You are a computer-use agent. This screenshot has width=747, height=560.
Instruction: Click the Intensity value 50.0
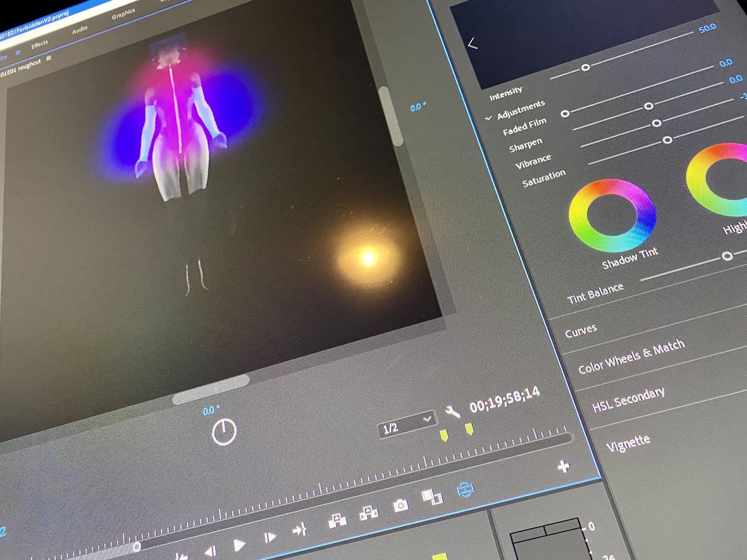point(708,28)
